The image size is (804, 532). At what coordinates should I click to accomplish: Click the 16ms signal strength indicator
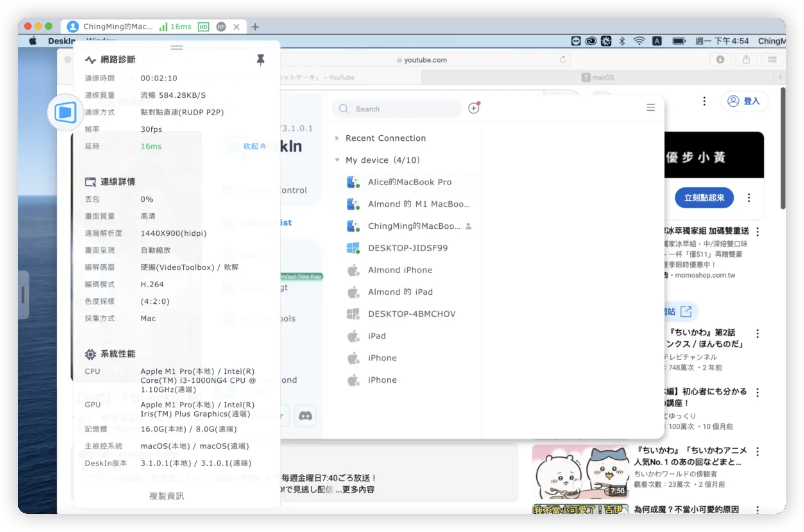click(175, 27)
